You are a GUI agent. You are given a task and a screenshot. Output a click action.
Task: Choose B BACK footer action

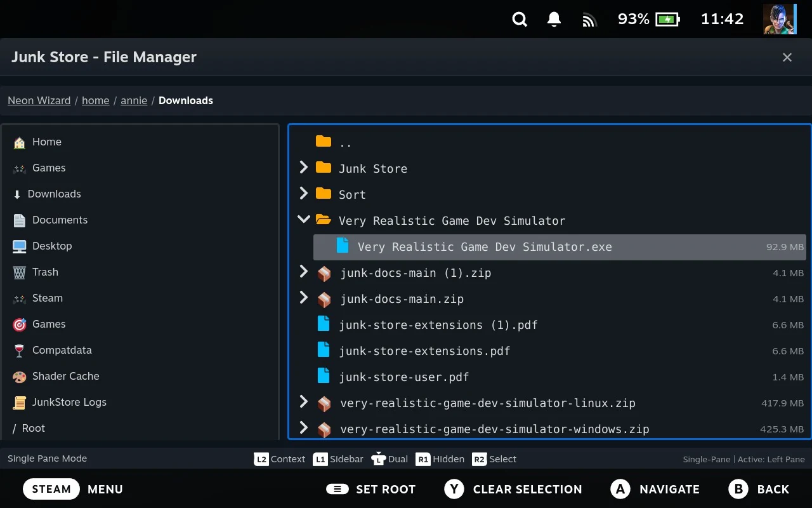coord(759,489)
